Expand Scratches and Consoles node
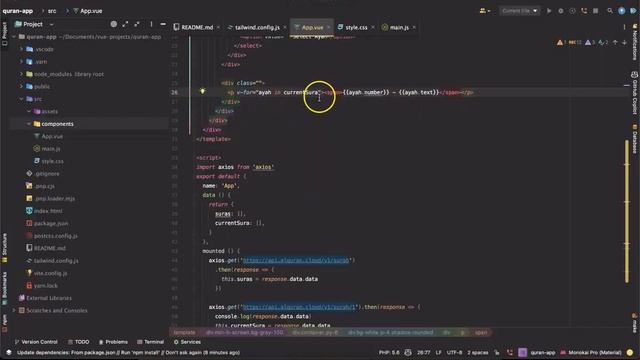Image resolution: width=640 pixels, height=360 pixels. (x=14, y=310)
